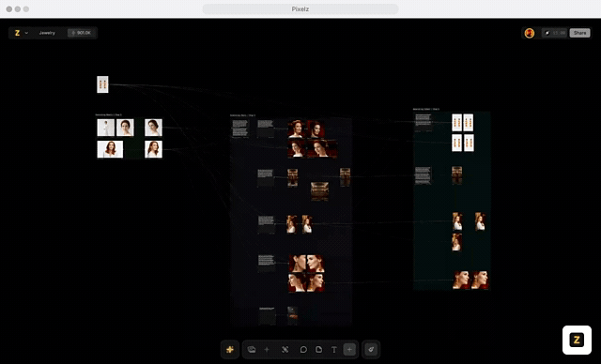601x364 pixels.
Task: Select the topmost leftmost text note in middle frame
Action: pos(240,129)
